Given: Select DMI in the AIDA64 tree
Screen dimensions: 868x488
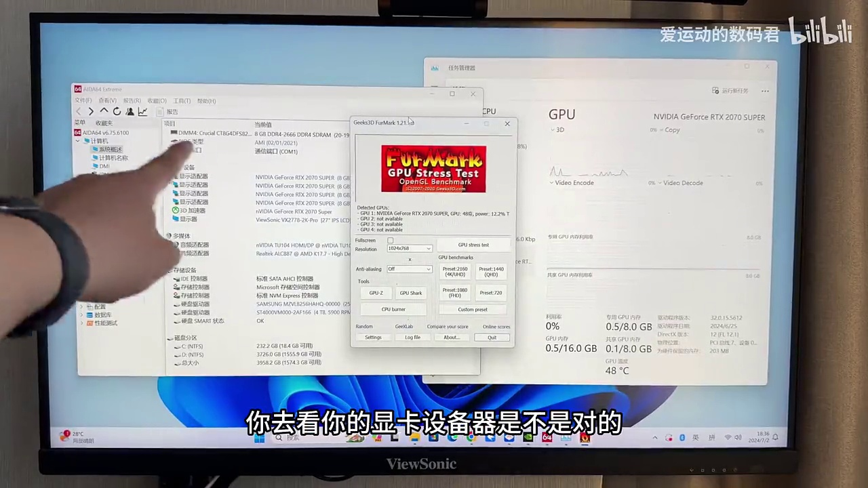Looking at the screenshot, I should point(101,166).
